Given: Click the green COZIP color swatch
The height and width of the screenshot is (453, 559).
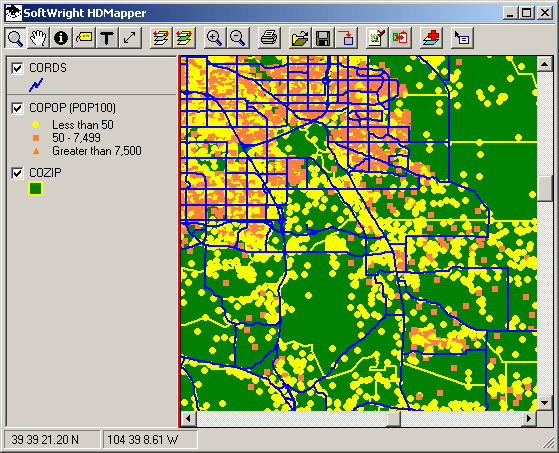Looking at the screenshot, I should (35, 189).
